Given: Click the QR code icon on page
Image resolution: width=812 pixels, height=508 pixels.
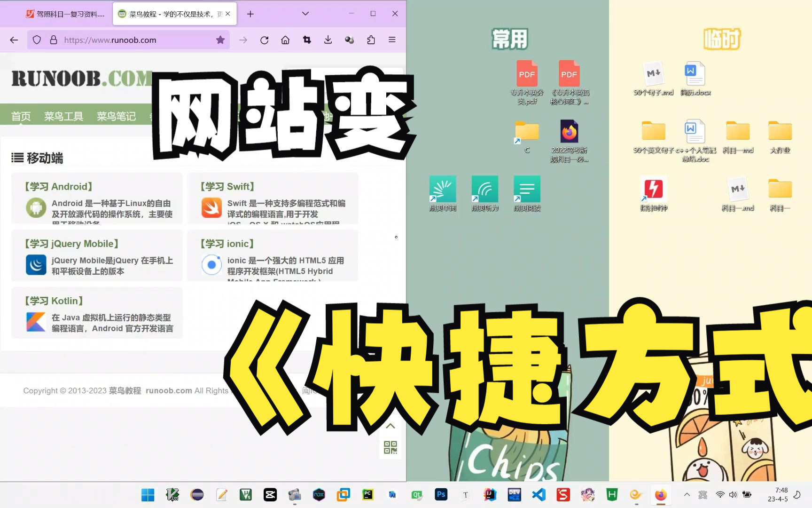Looking at the screenshot, I should 390,447.
